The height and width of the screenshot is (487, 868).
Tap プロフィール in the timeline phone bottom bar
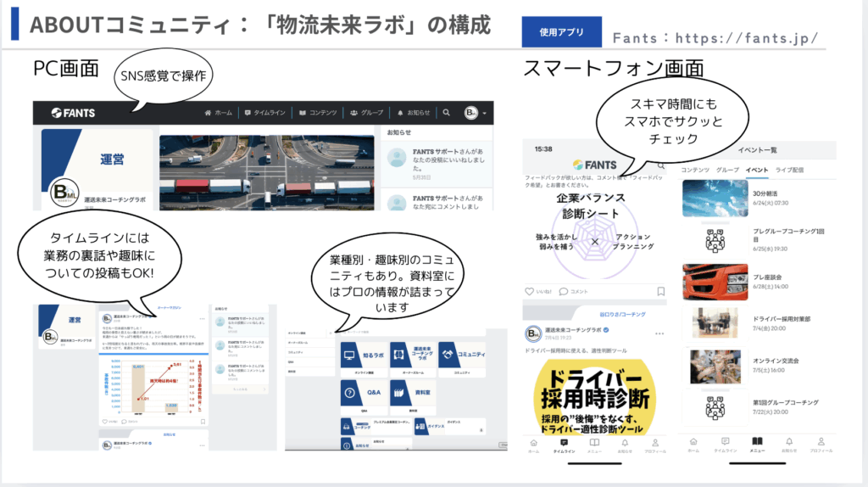[x=655, y=446]
